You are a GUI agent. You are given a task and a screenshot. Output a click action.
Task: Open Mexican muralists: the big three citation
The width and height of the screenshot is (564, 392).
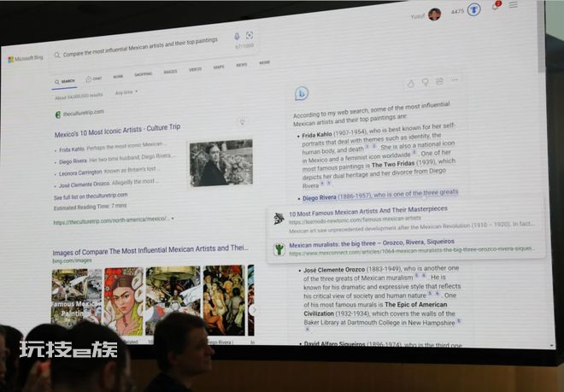click(372, 243)
